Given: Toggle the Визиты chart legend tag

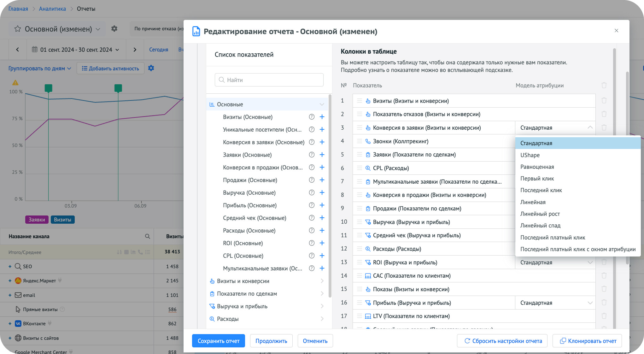Looking at the screenshot, I should pyautogui.click(x=62, y=220).
